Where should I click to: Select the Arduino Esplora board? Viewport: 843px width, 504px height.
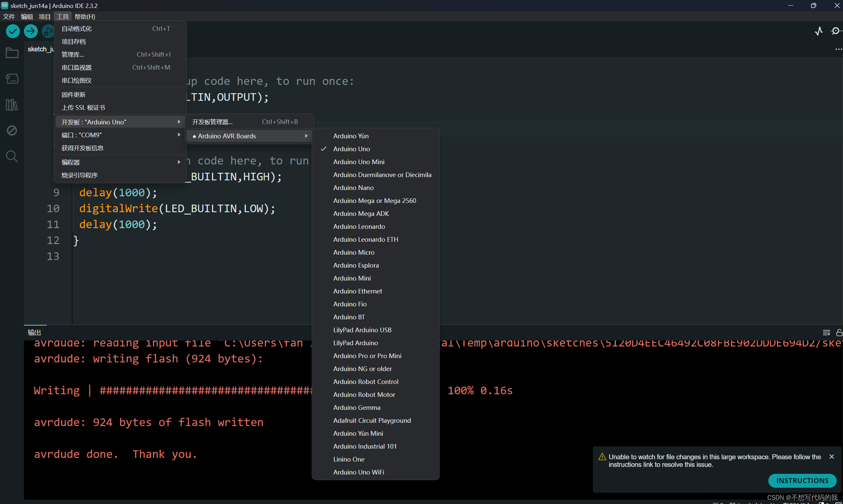pos(376,265)
